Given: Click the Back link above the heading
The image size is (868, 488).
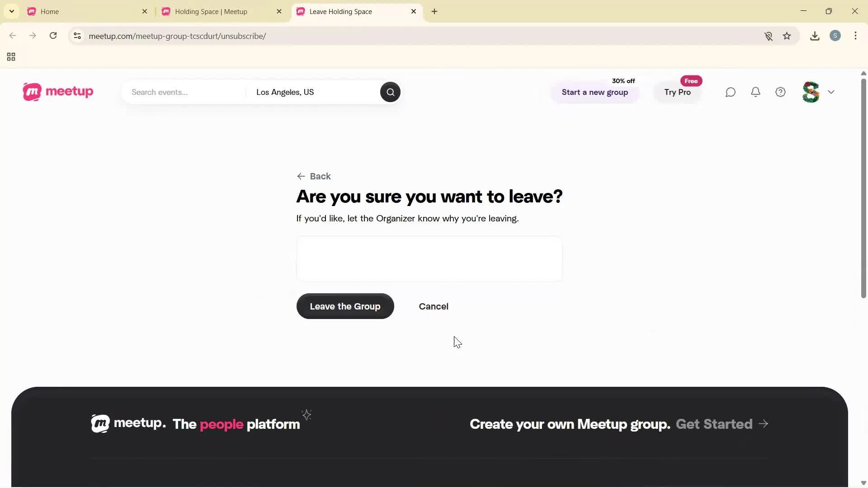Looking at the screenshot, I should click(x=313, y=176).
